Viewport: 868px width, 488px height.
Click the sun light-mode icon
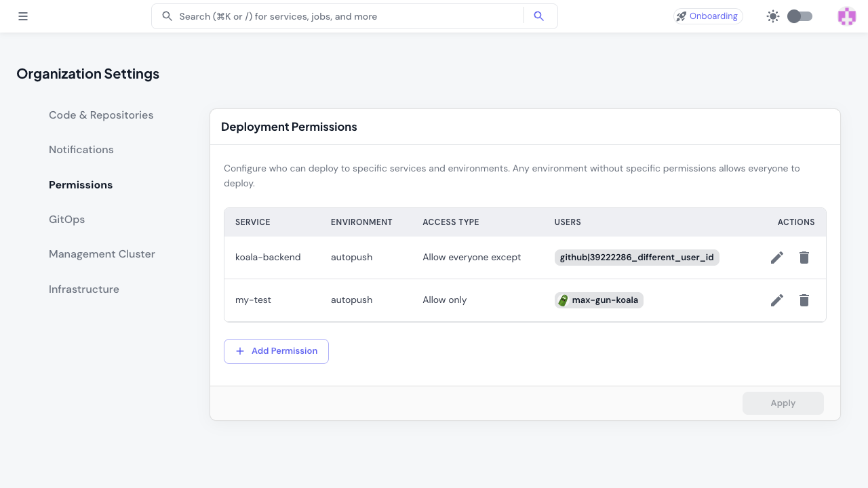point(773,16)
